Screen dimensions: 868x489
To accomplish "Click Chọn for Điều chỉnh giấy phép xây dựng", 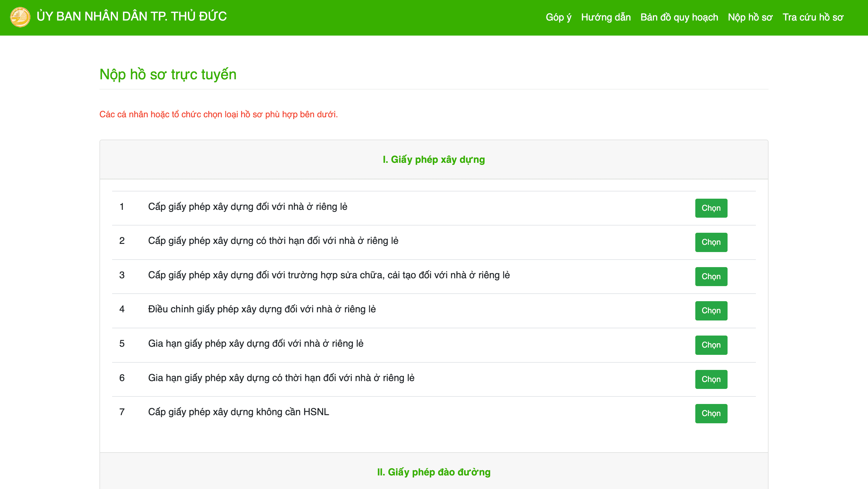I will 711,311.
